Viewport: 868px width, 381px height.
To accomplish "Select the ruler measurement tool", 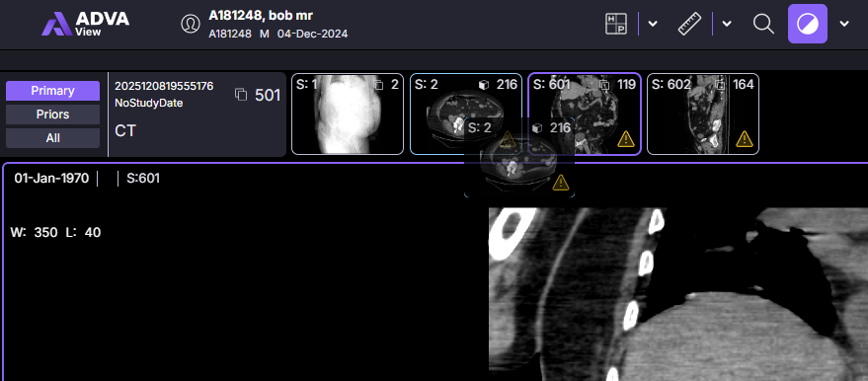I will coord(689,24).
